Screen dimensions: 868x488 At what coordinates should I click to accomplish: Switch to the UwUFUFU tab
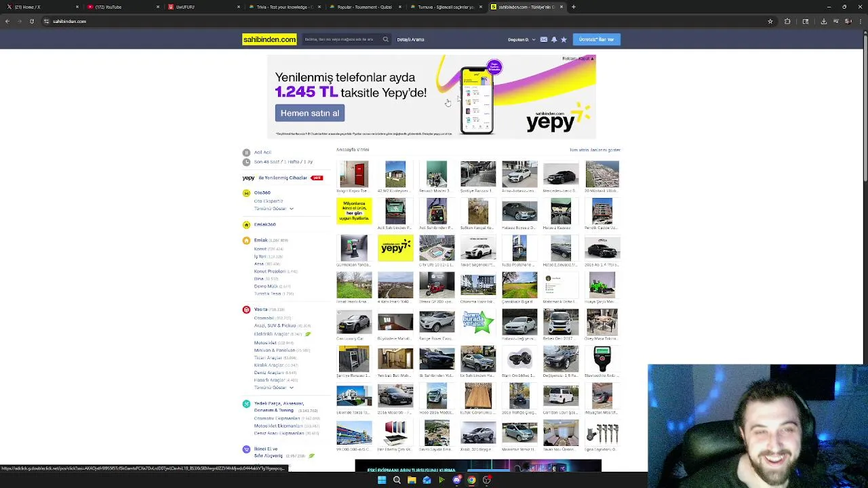203,7
